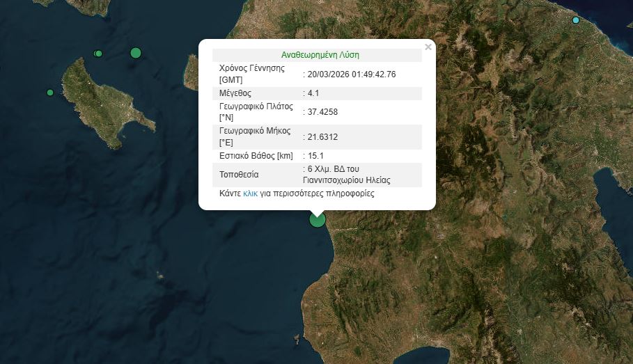Follow the 'κλικ' link for more information
Screen dimensions: 633x364
click(250, 193)
